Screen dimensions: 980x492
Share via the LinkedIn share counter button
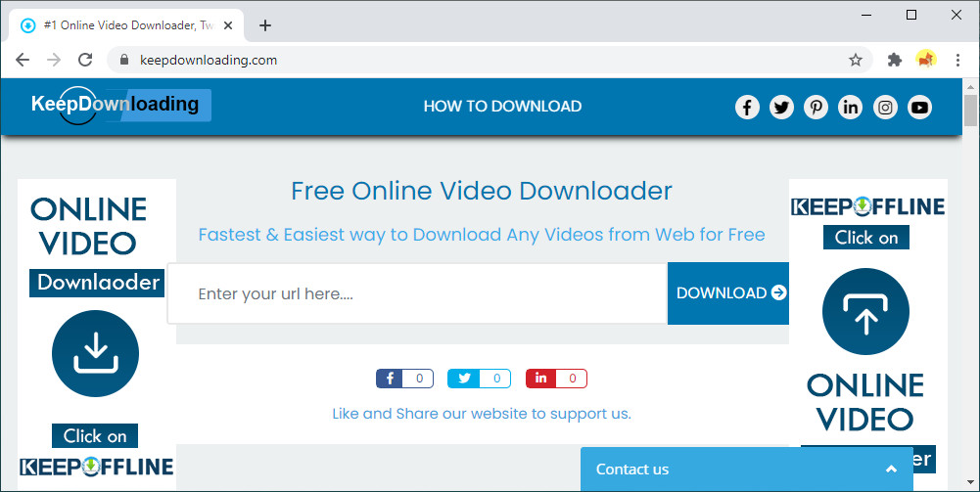(x=556, y=379)
